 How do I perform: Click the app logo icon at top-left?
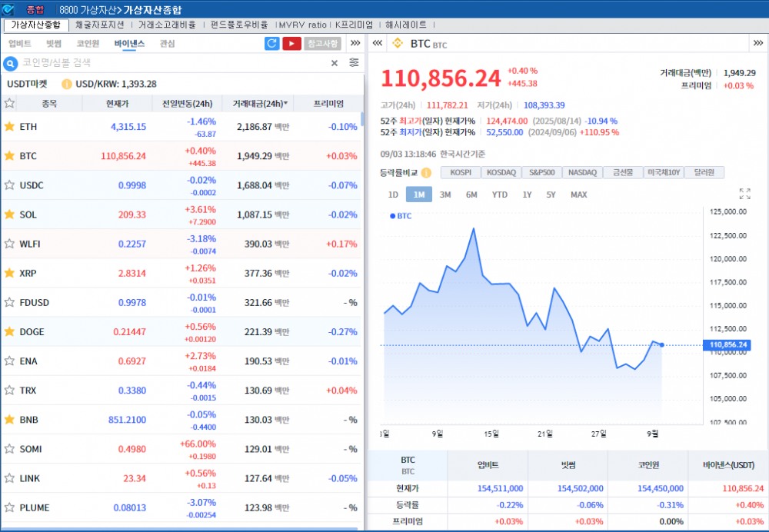click(8, 7)
